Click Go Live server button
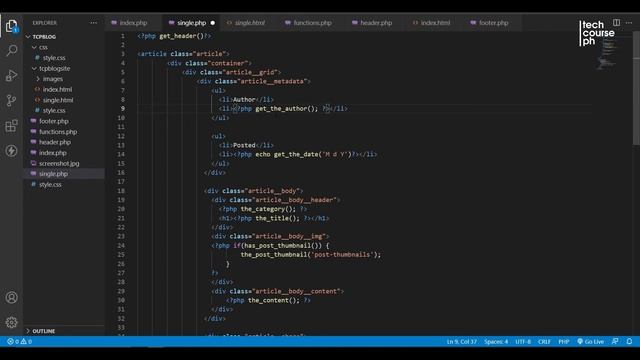Image resolution: width=640 pixels, height=360 pixels. point(590,342)
